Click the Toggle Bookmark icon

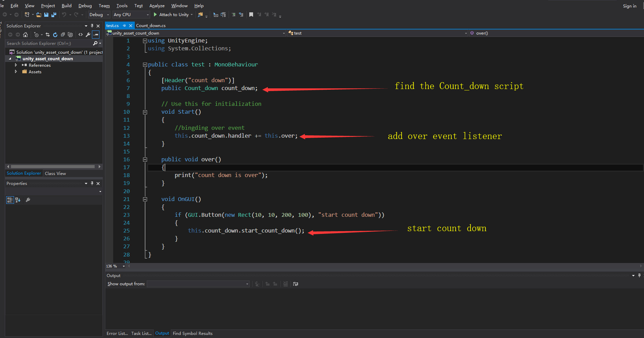tap(251, 14)
